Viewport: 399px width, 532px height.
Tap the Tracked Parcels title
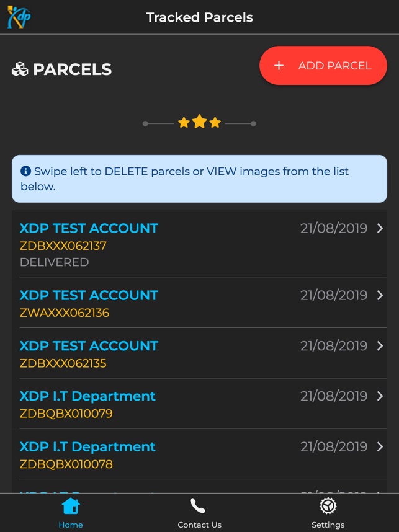(x=199, y=17)
